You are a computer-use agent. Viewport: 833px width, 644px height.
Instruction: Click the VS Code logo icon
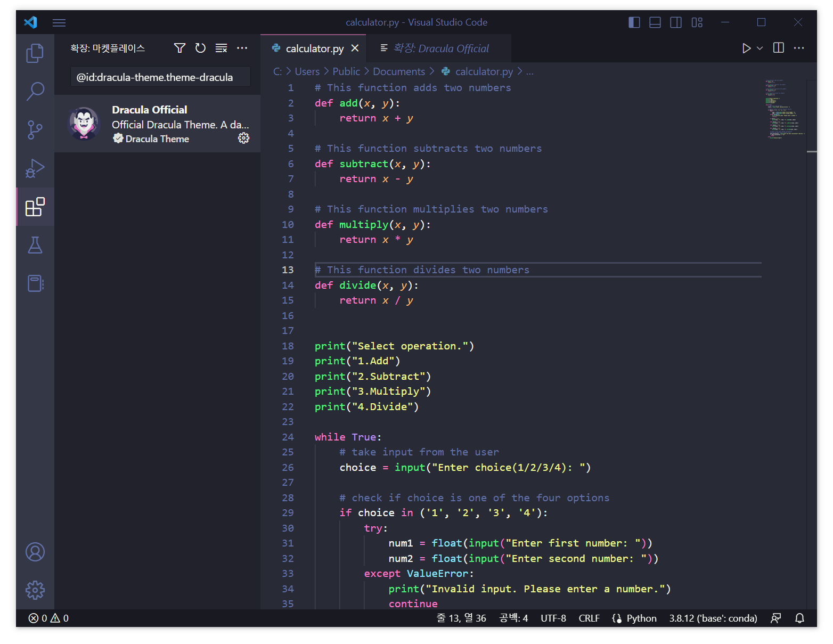pyautogui.click(x=30, y=22)
